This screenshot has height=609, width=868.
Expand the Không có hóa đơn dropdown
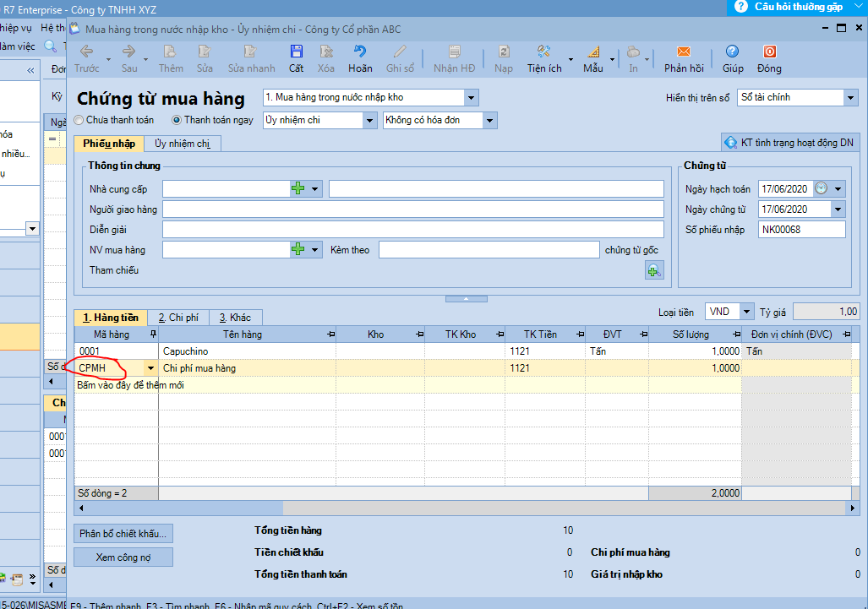click(489, 121)
